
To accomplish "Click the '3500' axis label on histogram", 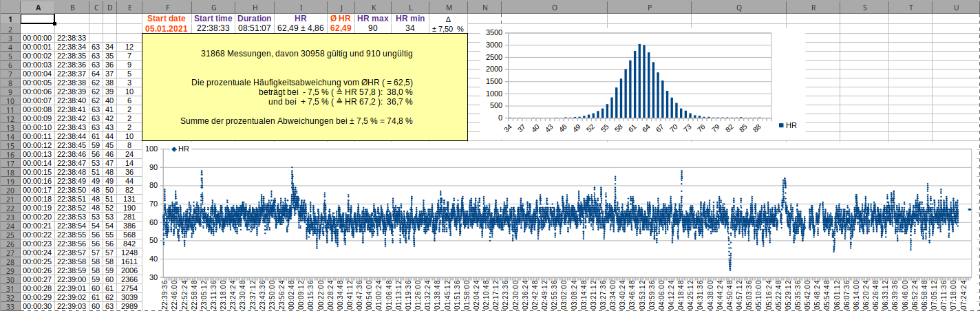I will coord(493,32).
